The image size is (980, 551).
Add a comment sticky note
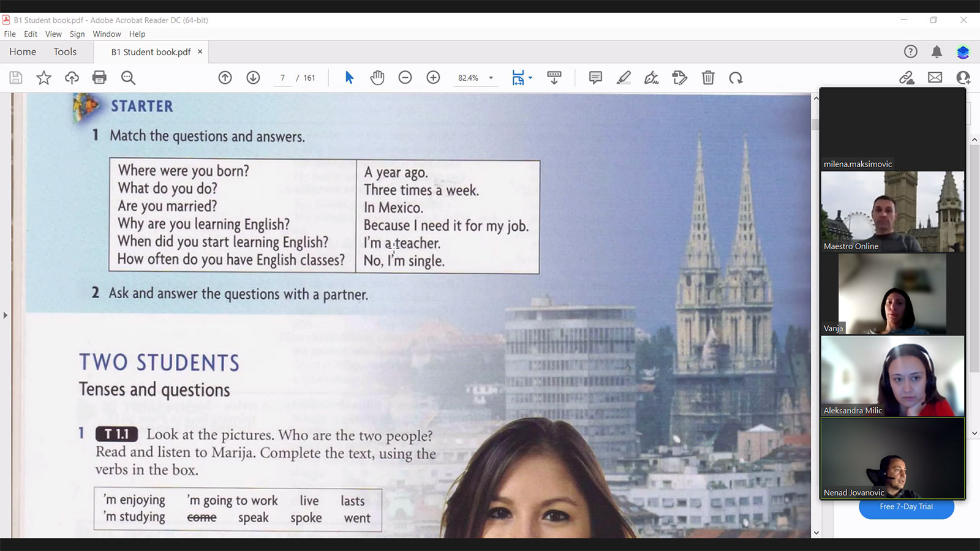tap(595, 78)
